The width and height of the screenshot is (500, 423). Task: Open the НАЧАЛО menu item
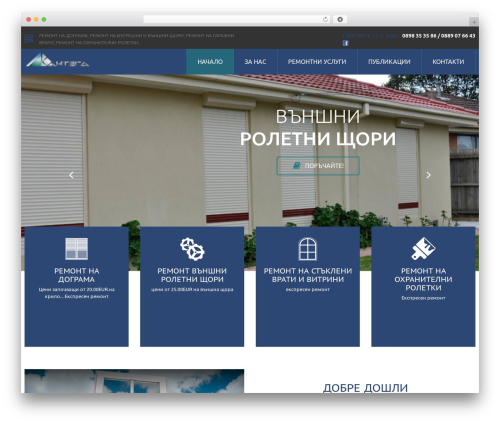tap(210, 62)
